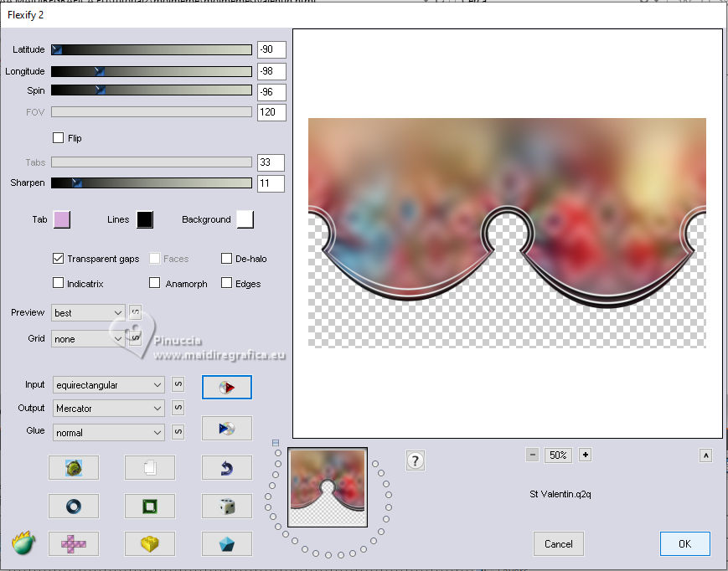Click the Longitude slider
728x571 pixels.
[152, 71]
